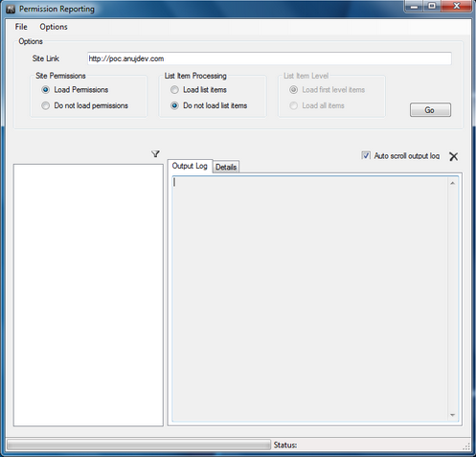Viewport: 476px width, 457px height.
Task: Minimize the Permission Reporting window
Action: point(415,6)
